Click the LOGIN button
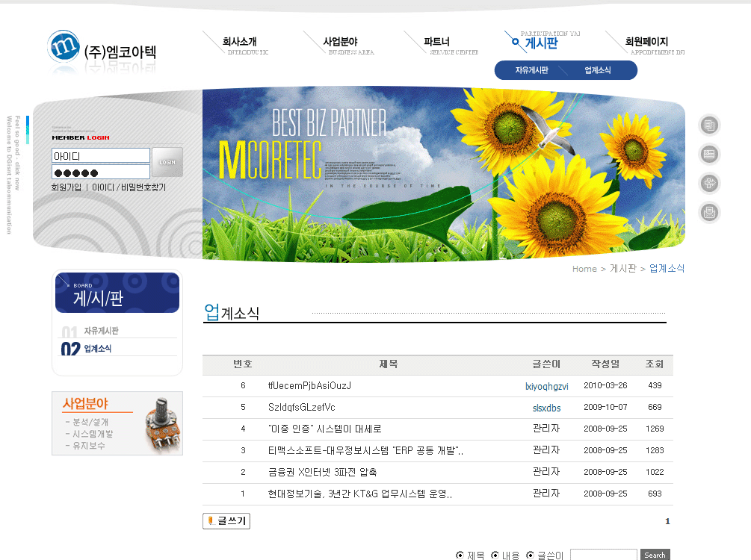This screenshot has height=560, width=751. click(167, 162)
